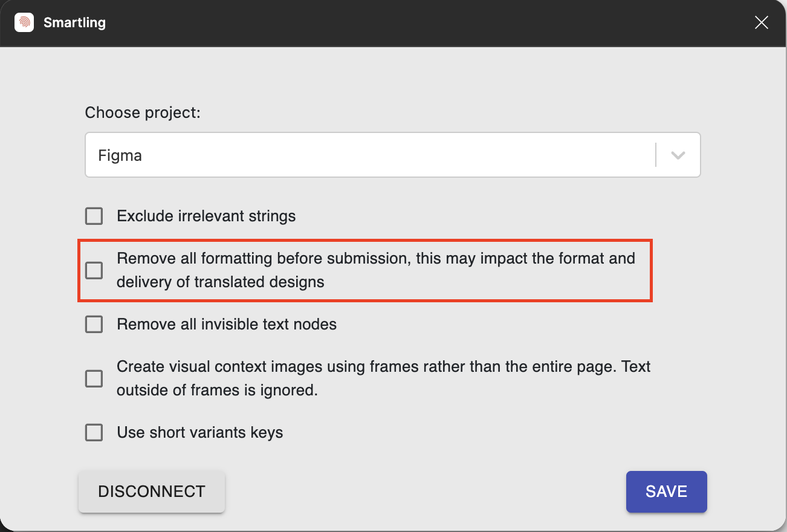Screen dimensions: 787x532
Task: Disconnect from the Smartling project
Action: pos(151,491)
